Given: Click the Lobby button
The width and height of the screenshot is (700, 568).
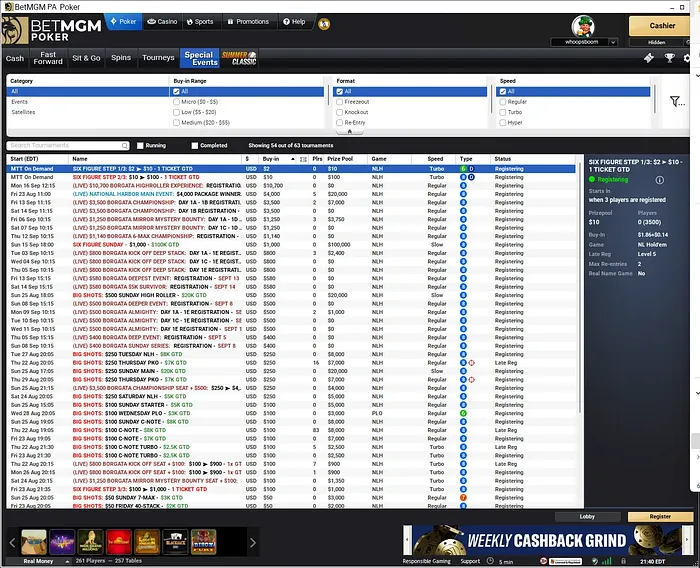Looking at the screenshot, I should click(587, 517).
